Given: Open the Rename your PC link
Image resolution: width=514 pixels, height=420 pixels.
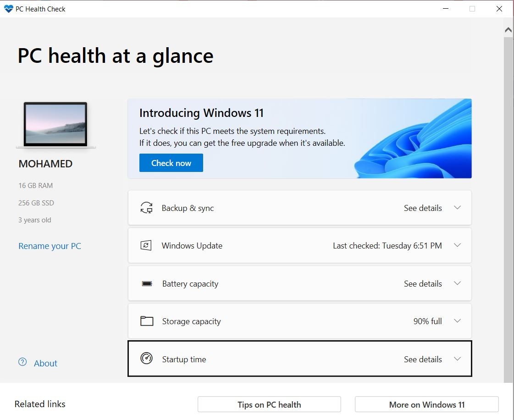Looking at the screenshot, I should pos(50,246).
